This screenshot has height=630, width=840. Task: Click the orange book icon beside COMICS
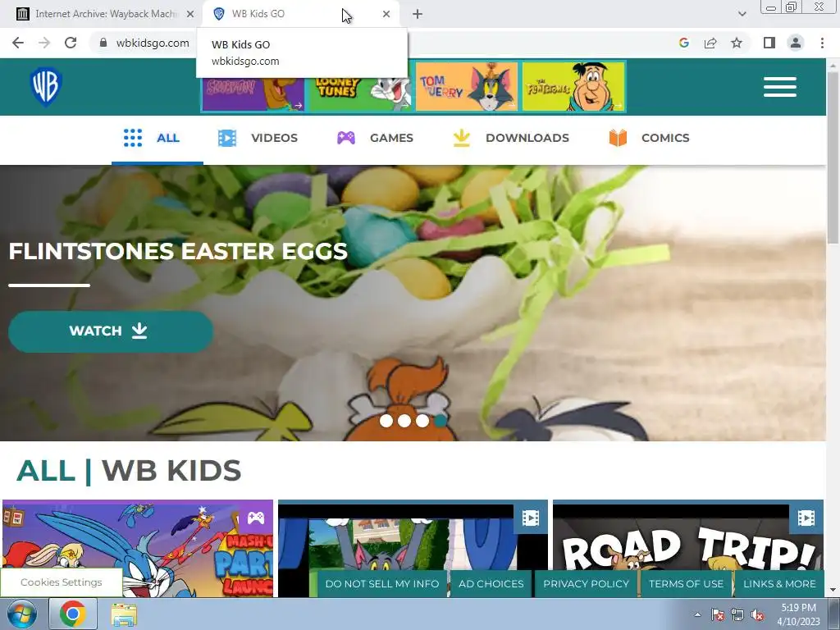[x=618, y=138]
